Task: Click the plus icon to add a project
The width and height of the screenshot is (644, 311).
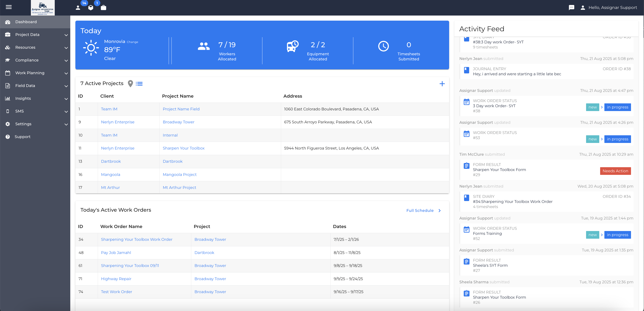Action: click(442, 84)
